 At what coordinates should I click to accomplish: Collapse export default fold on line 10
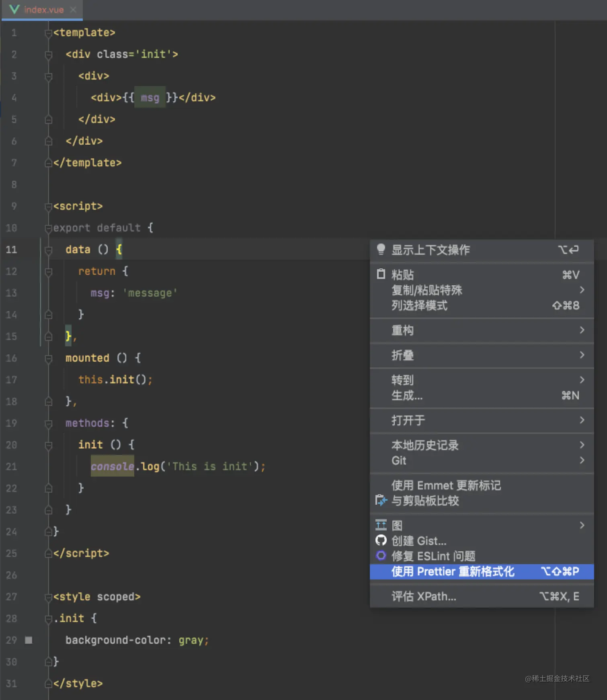(49, 228)
